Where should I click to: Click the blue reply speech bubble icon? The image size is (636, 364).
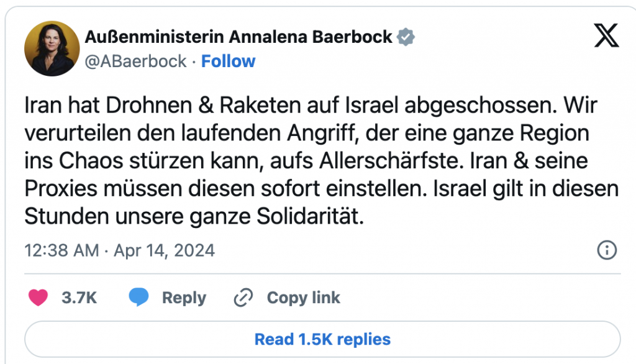click(x=139, y=298)
